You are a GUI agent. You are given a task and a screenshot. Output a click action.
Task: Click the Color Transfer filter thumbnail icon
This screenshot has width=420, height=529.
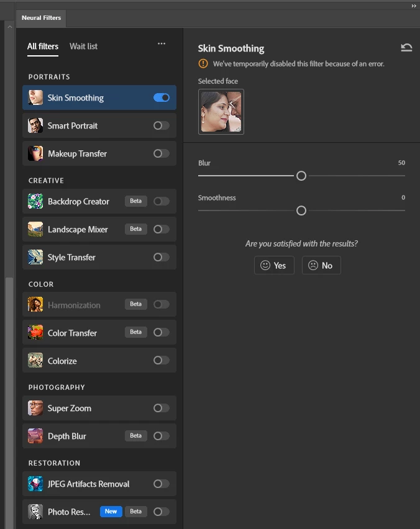(x=35, y=333)
